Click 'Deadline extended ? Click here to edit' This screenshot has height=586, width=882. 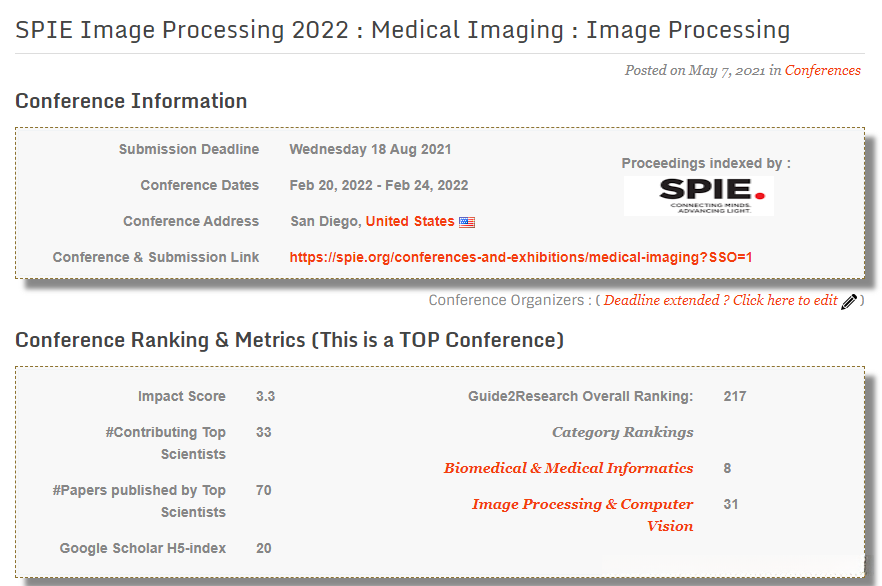(x=720, y=300)
